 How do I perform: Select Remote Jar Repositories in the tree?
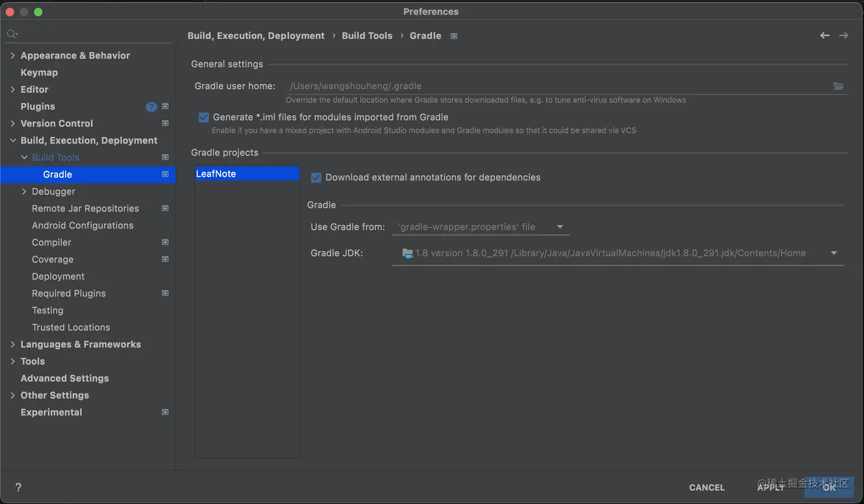pyautogui.click(x=85, y=209)
